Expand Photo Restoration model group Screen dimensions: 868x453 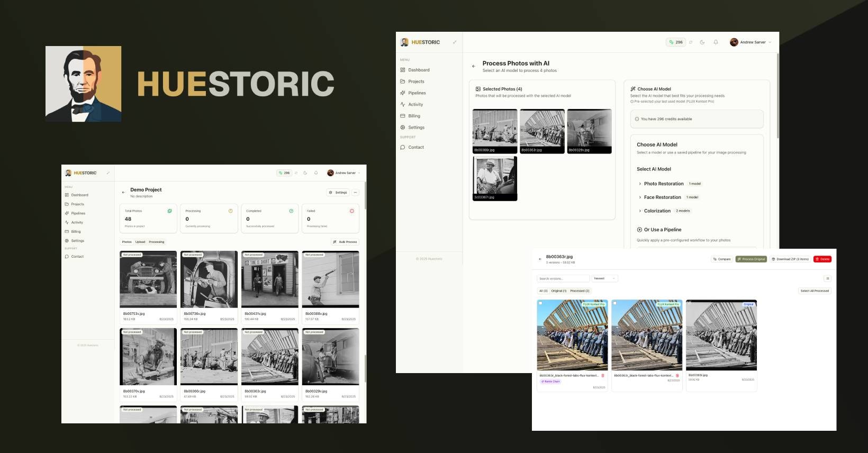tap(670, 184)
